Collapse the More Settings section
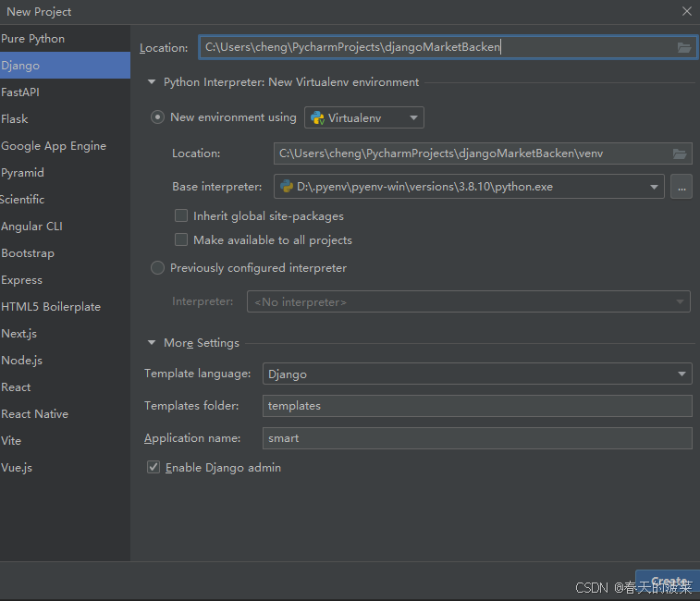This screenshot has height=601, width=700. tap(152, 343)
